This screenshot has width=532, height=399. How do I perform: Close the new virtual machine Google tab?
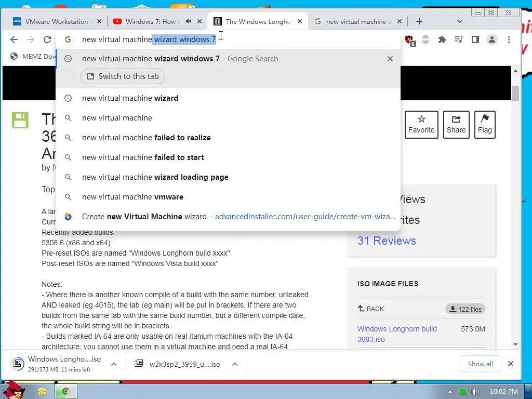pos(400,21)
